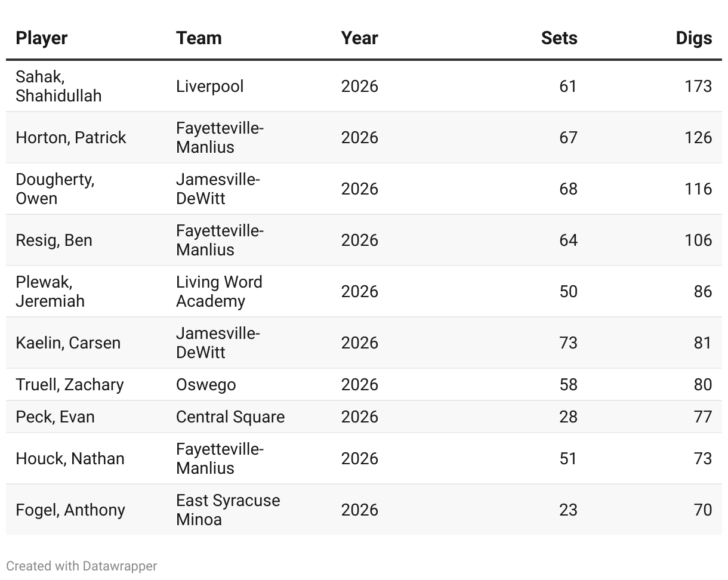Click the Kaelin, Carsen name cell

coord(68,343)
